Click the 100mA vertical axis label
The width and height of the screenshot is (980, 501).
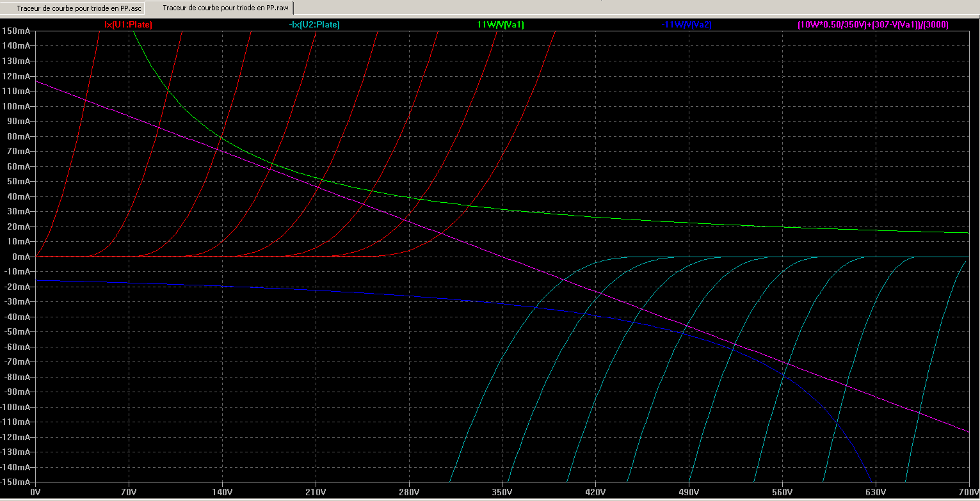(16, 106)
